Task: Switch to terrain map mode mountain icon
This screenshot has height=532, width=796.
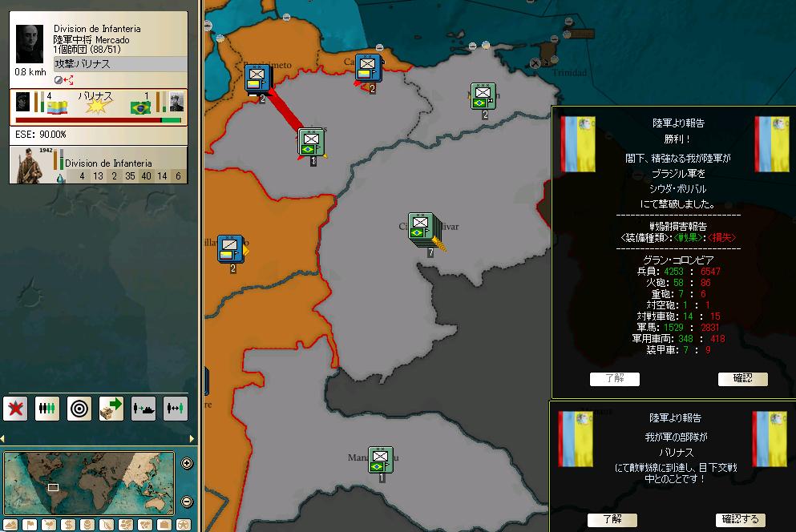Action: 10,525
